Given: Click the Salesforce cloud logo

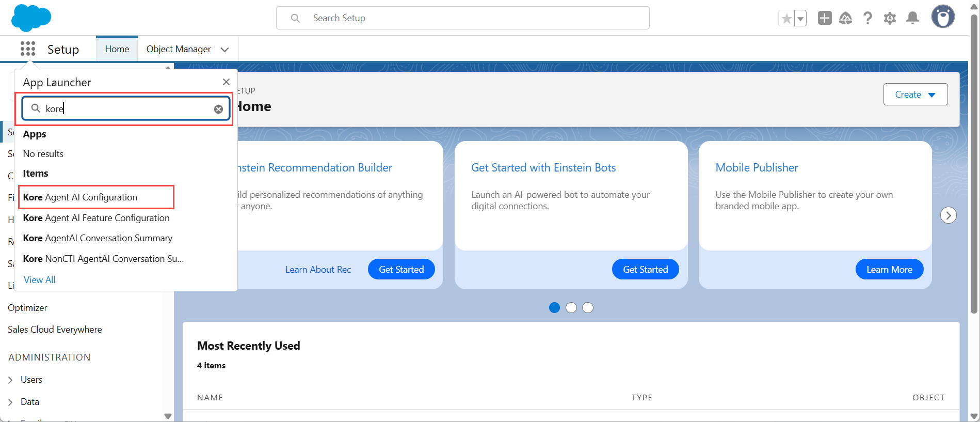Looking at the screenshot, I should tap(31, 18).
